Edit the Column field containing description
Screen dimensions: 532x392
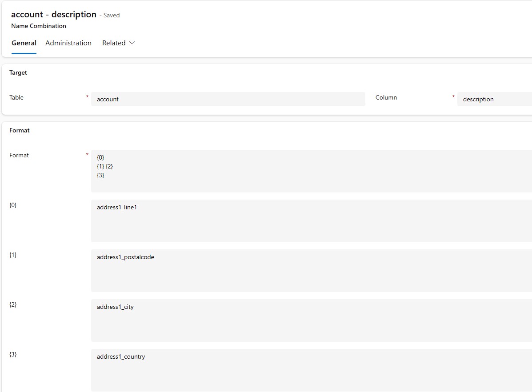click(x=494, y=99)
